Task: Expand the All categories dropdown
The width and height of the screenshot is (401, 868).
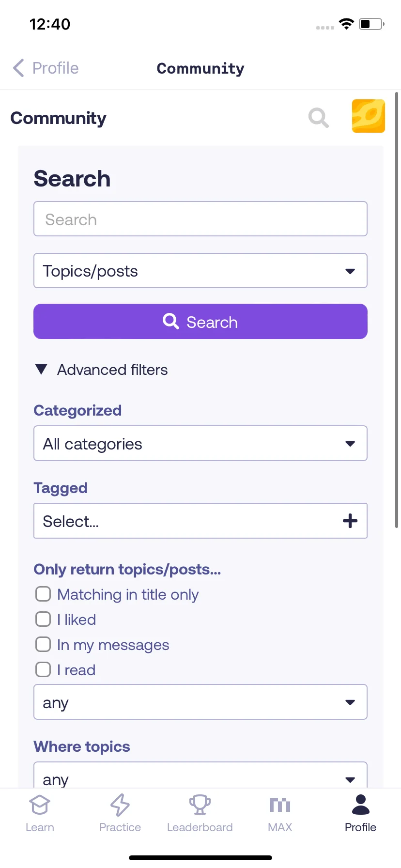Action: pyautogui.click(x=200, y=443)
